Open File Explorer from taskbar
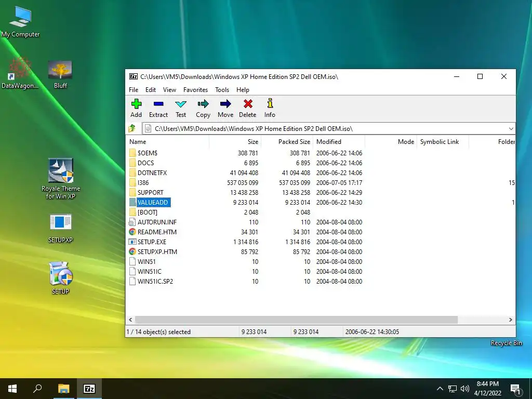This screenshot has width=532, height=399. click(x=63, y=389)
